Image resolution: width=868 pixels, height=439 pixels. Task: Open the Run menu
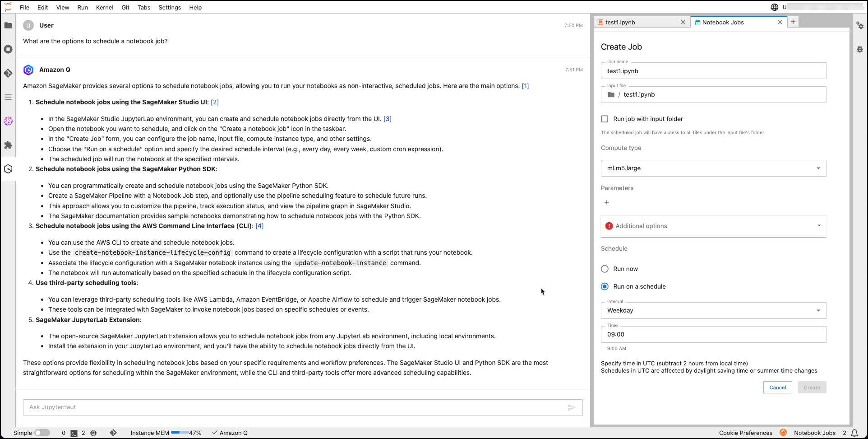(83, 7)
